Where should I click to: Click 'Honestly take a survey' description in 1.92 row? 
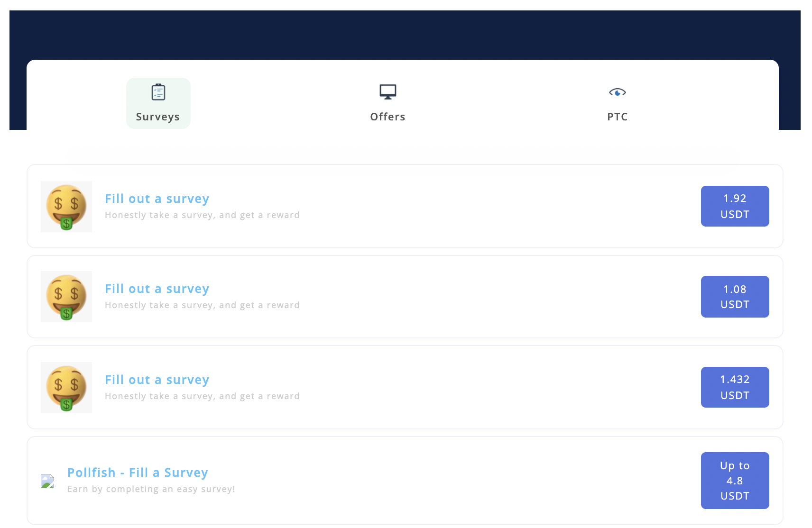[x=202, y=215]
